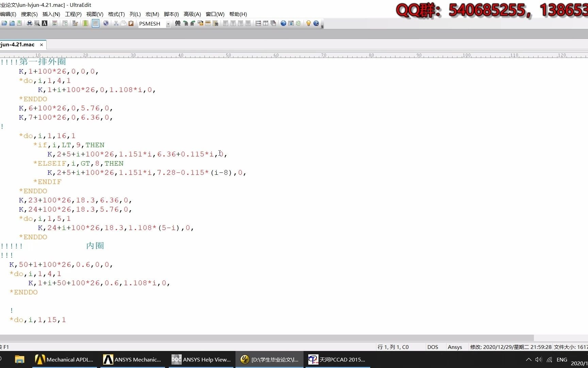Click the Find in Files icon
Image resolution: width=588 pixels, height=368 pixels.
point(215,23)
